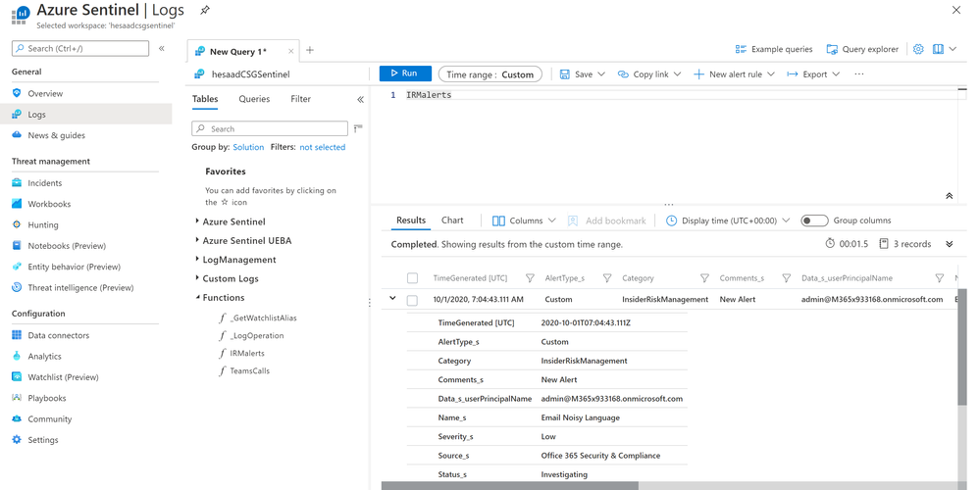This screenshot has width=980, height=490.
Task: Open Analytics page
Action: (44, 357)
